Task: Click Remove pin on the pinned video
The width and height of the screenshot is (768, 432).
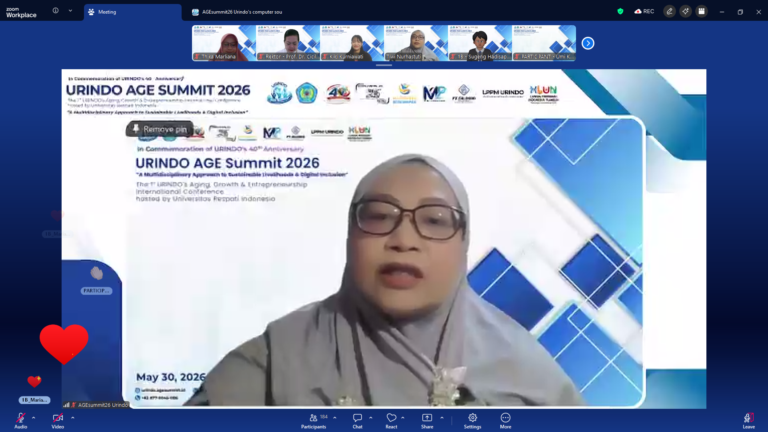Action: (x=160, y=129)
